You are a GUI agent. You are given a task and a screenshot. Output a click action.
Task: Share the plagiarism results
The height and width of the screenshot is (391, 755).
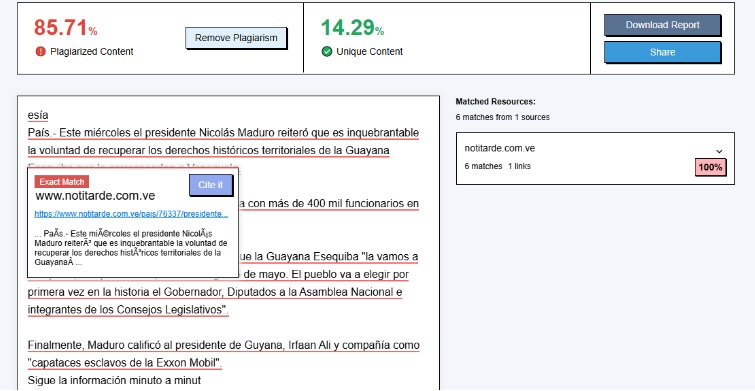662,52
